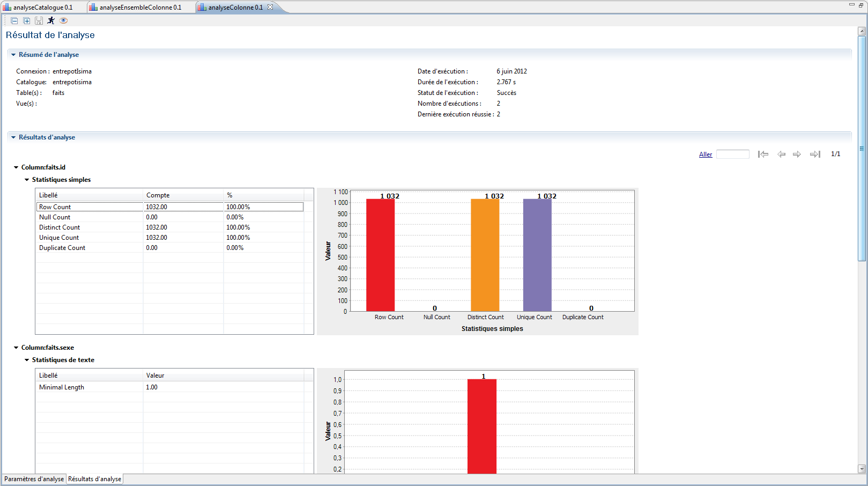Click the collapse all sections icon
The image size is (868, 486).
point(14,21)
